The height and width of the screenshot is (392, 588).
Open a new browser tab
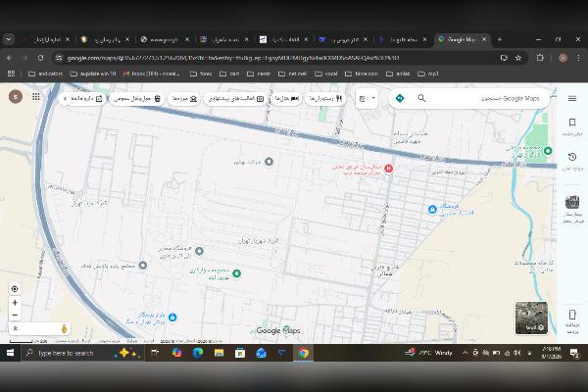[x=500, y=39]
